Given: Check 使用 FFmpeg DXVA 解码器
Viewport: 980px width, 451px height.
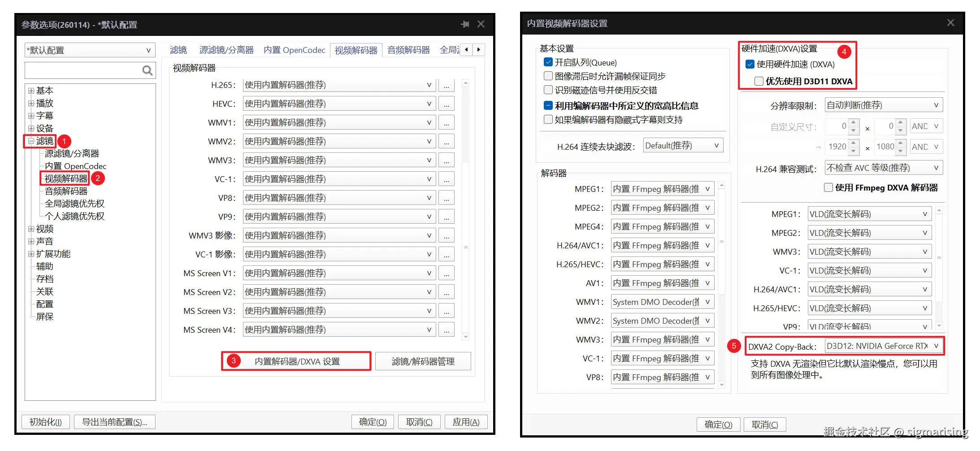Looking at the screenshot, I should [x=828, y=187].
